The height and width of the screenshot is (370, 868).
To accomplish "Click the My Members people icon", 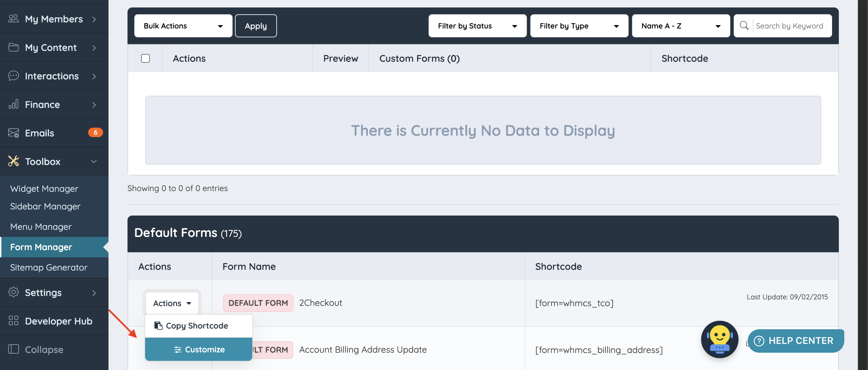I will tap(14, 19).
